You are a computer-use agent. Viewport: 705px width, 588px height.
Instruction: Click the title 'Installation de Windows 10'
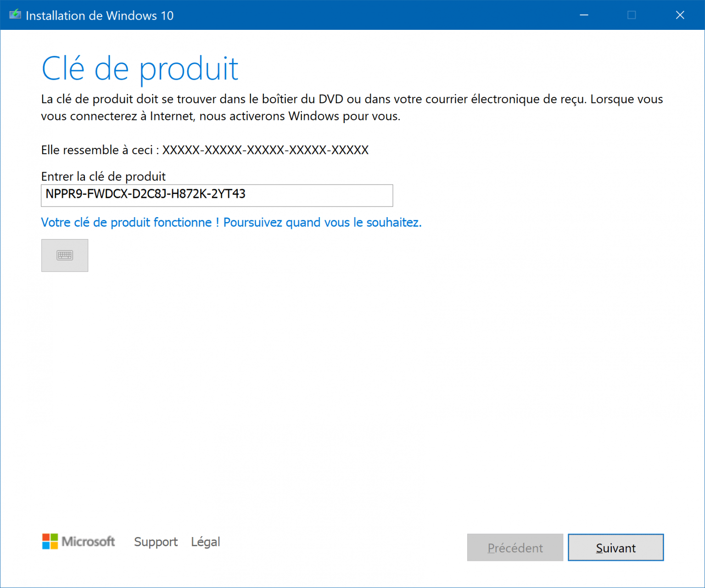coord(100,15)
